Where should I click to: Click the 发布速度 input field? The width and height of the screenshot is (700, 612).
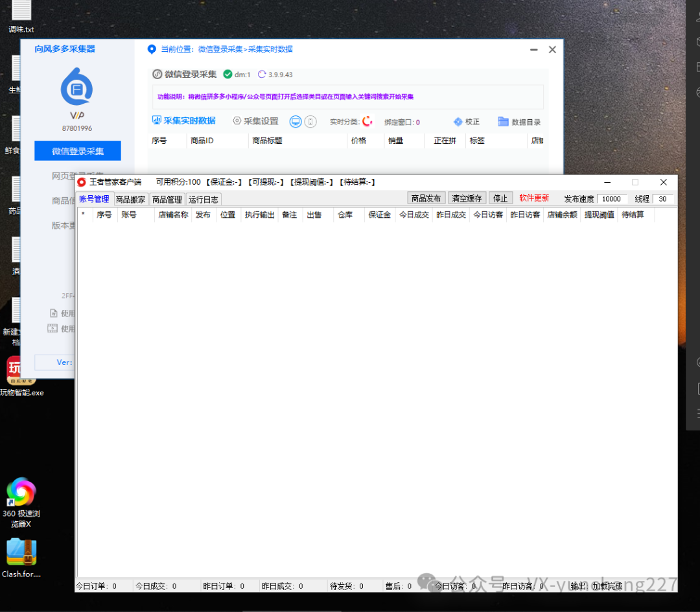[612, 198]
